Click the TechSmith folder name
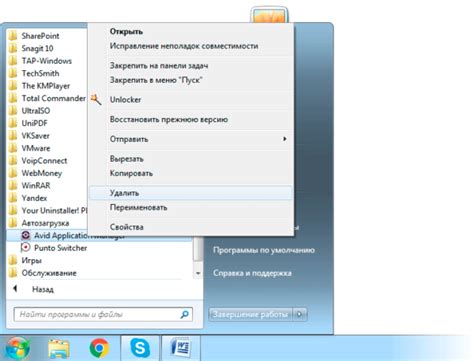The height and width of the screenshot is (361, 474). click(x=40, y=73)
